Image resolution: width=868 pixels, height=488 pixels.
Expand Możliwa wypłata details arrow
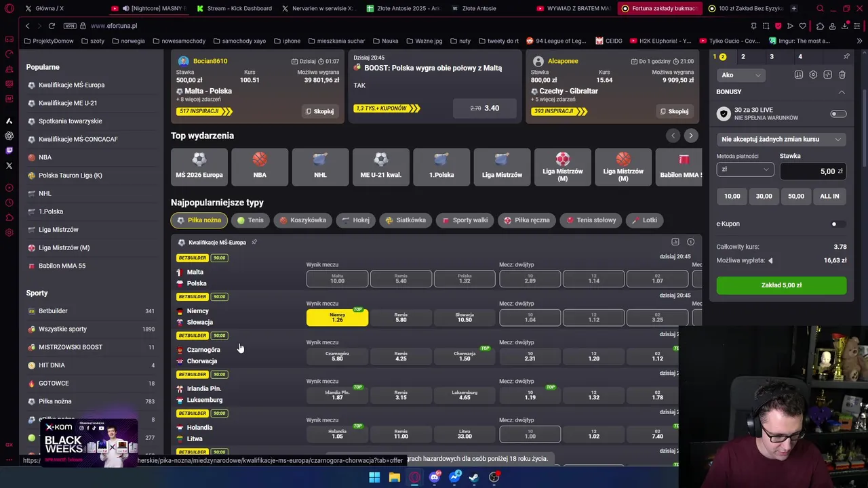pyautogui.click(x=770, y=260)
